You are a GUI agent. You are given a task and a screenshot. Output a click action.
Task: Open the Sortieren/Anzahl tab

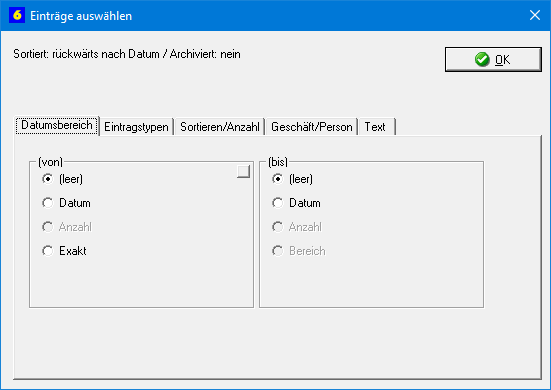tap(220, 126)
